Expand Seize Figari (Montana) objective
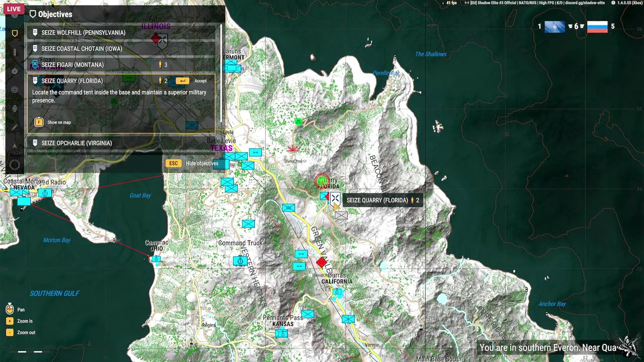 pyautogui.click(x=121, y=65)
